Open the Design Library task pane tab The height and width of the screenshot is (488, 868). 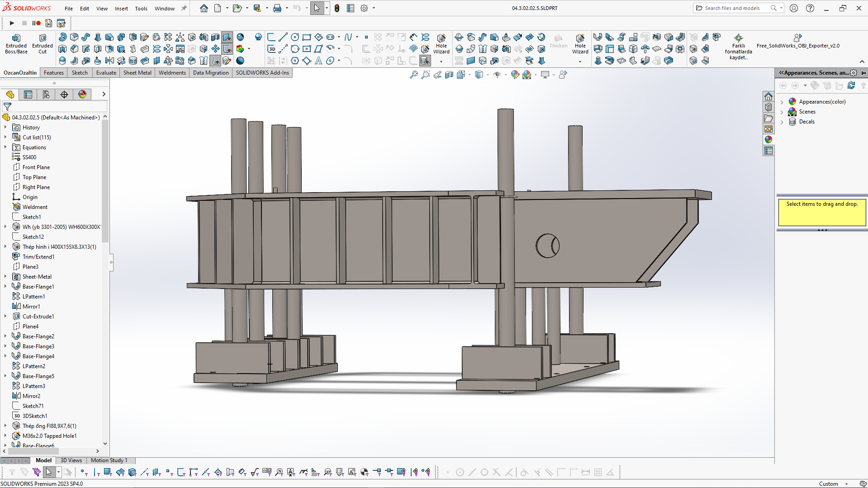point(768,107)
